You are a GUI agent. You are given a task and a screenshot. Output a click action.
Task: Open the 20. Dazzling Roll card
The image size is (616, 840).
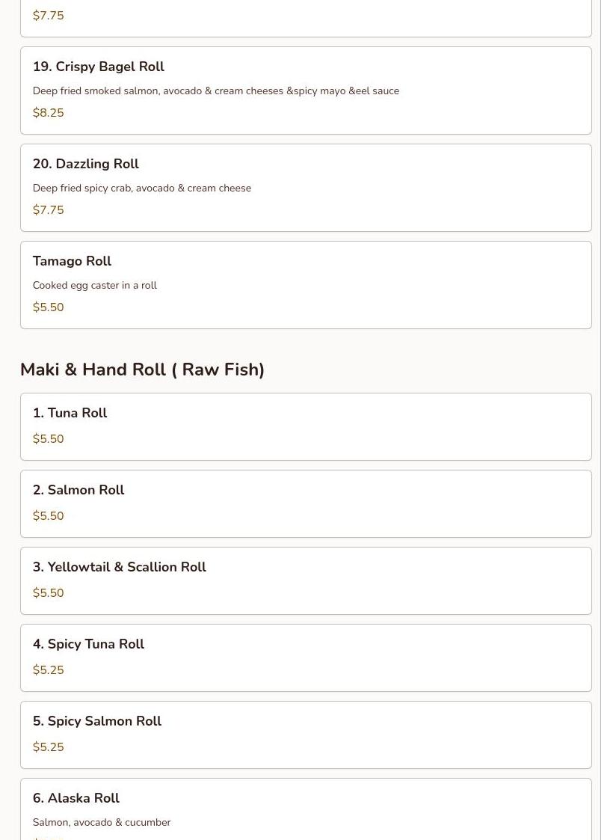coord(306,188)
